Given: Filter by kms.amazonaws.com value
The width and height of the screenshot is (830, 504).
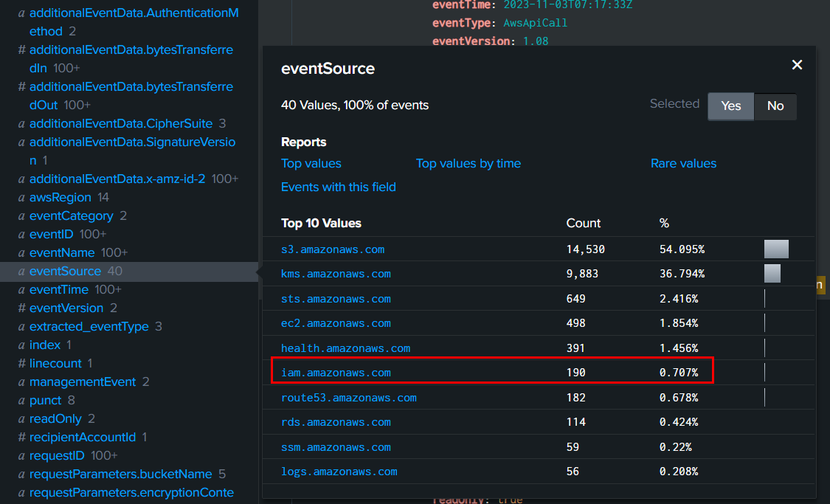Looking at the screenshot, I should pos(336,274).
